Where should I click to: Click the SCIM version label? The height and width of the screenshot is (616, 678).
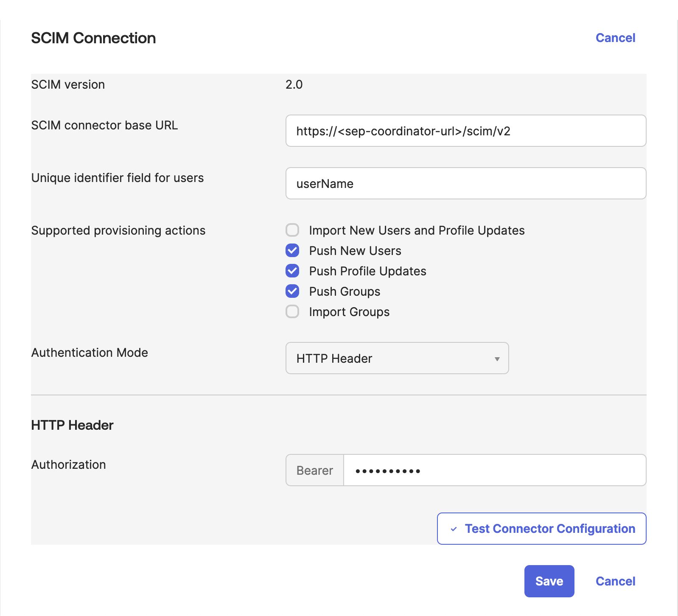tap(68, 84)
